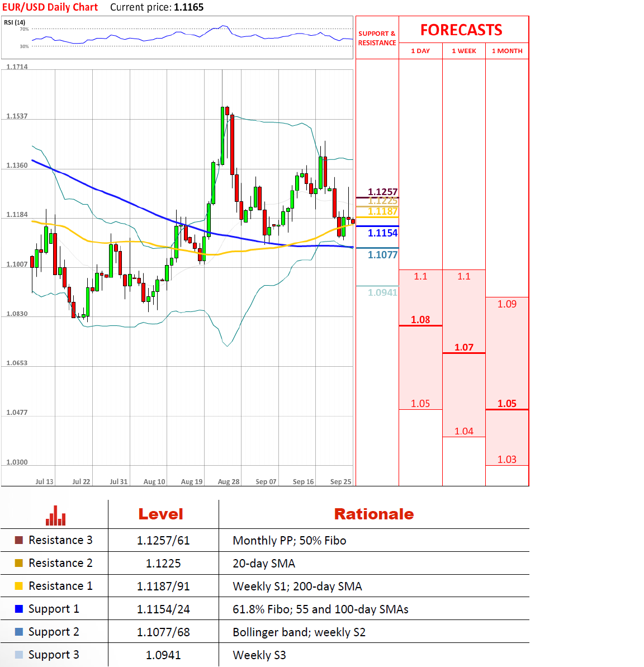Screen dimensions: 644x667
Task: Click the rationale Monthly PP; 50% Fibo
Action: click(x=289, y=541)
